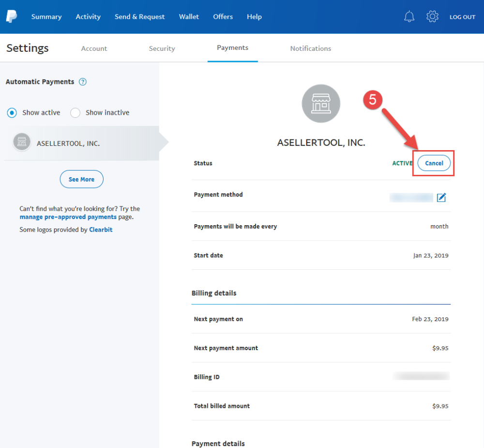
Task: Click the ASELLERTOOL, INC. merchant title heading
Action: [321, 143]
